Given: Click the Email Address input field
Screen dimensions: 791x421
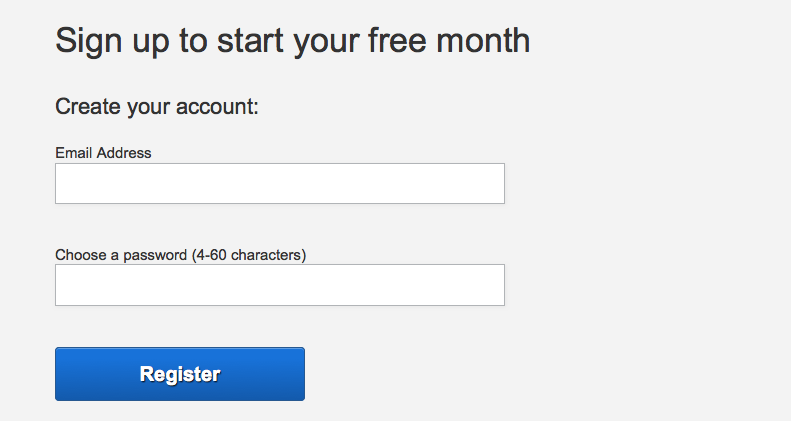Looking at the screenshot, I should point(279,184).
